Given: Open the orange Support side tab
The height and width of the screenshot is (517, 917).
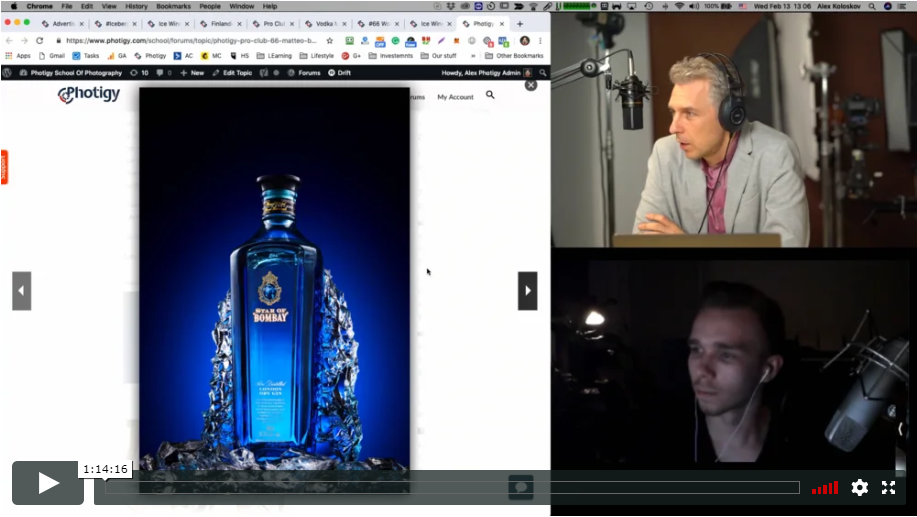Looking at the screenshot, I should click(4, 167).
